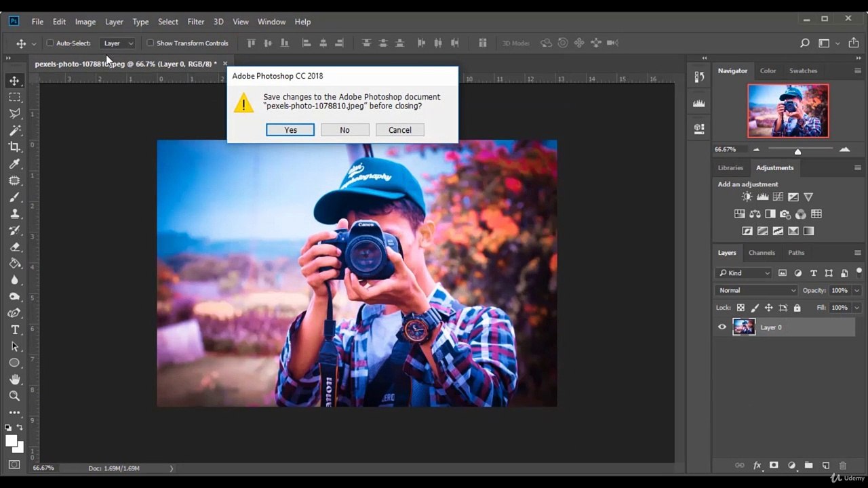Select the Move tool in the toolbar
This screenshot has width=868, height=488.
15,81
